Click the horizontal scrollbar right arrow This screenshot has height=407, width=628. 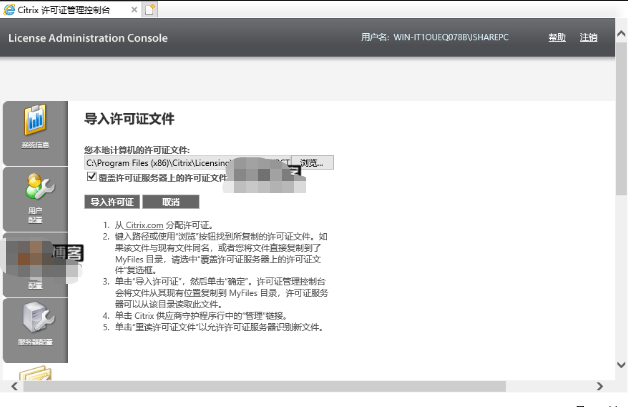pyautogui.click(x=600, y=386)
